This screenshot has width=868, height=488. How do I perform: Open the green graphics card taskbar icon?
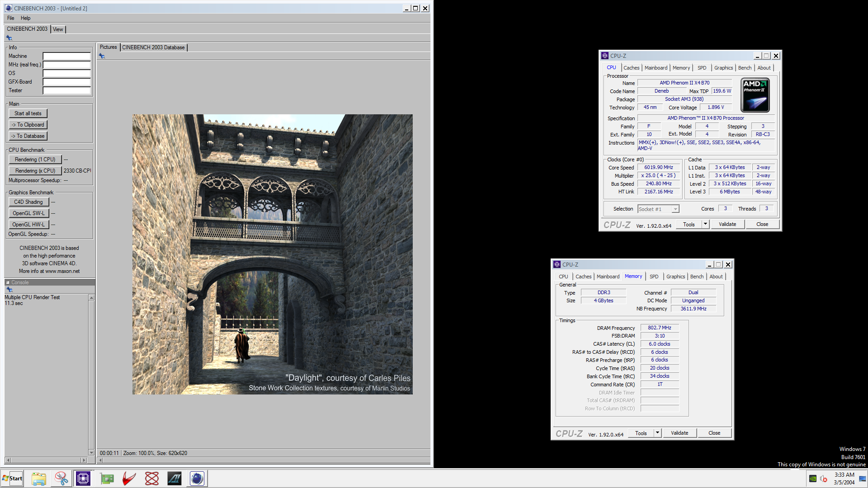pyautogui.click(x=107, y=479)
